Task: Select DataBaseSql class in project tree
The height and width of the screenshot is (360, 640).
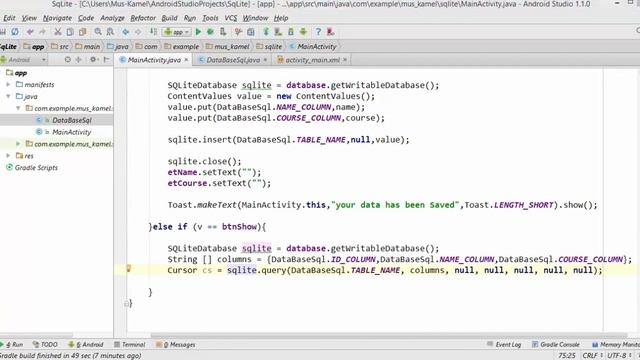Action: tap(71, 120)
